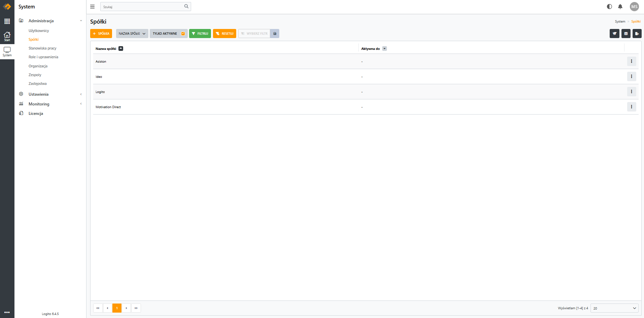Open the Nazwa spółki filter dropdown
The width and height of the screenshot is (644, 318).
click(132, 33)
